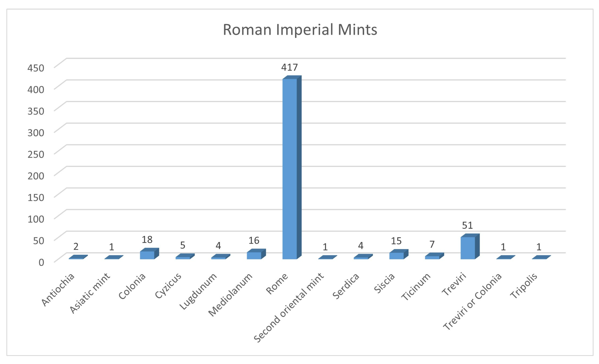The width and height of the screenshot is (599, 364).
Task: Click the Roman Imperial Mints chart title
Action: (x=300, y=30)
